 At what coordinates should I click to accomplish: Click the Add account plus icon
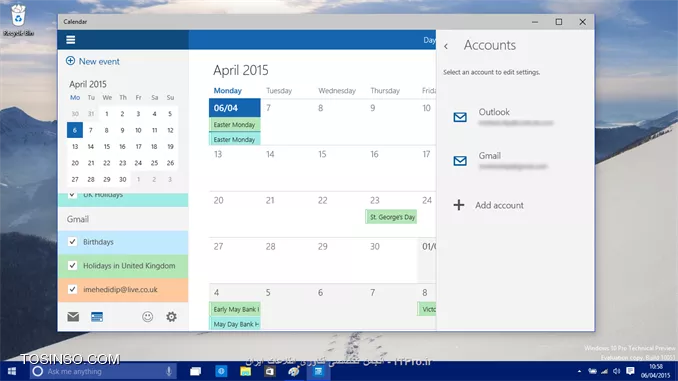point(459,205)
